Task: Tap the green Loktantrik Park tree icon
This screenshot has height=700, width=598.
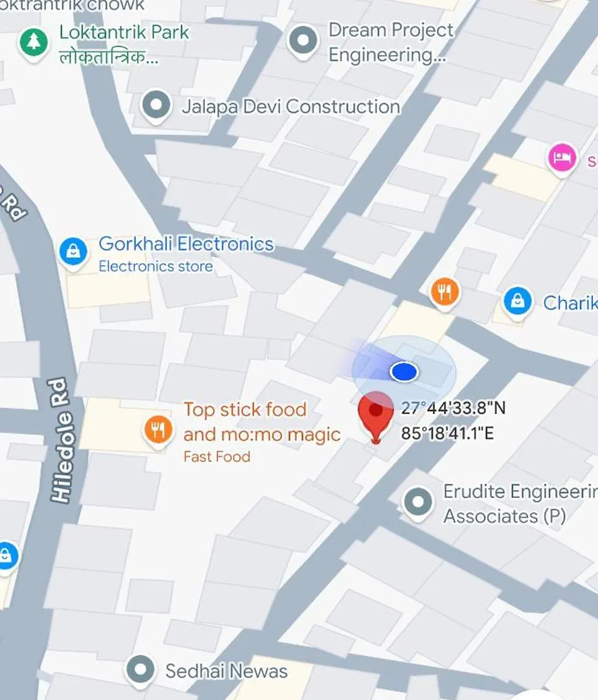Action: 34,43
